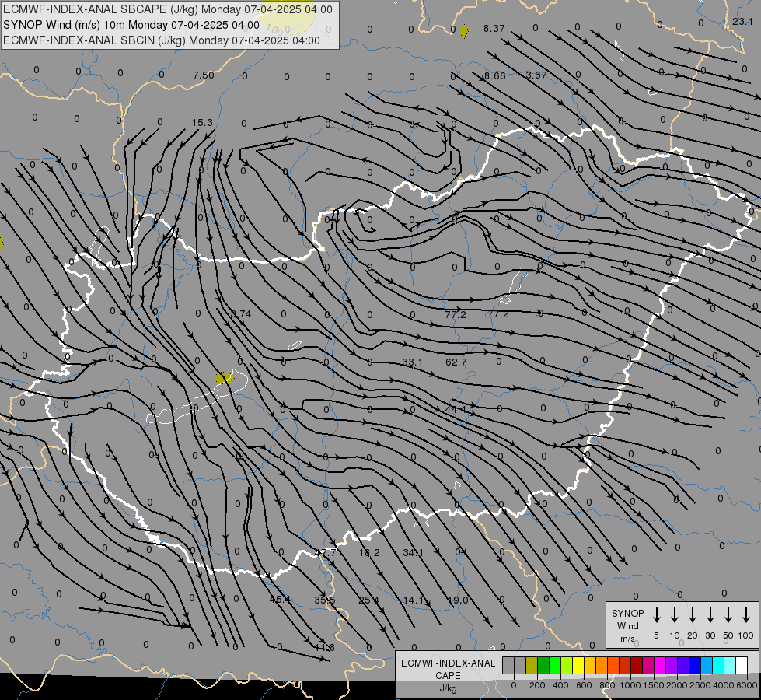Click the map value 15.3
The image size is (761, 700).
202,122
